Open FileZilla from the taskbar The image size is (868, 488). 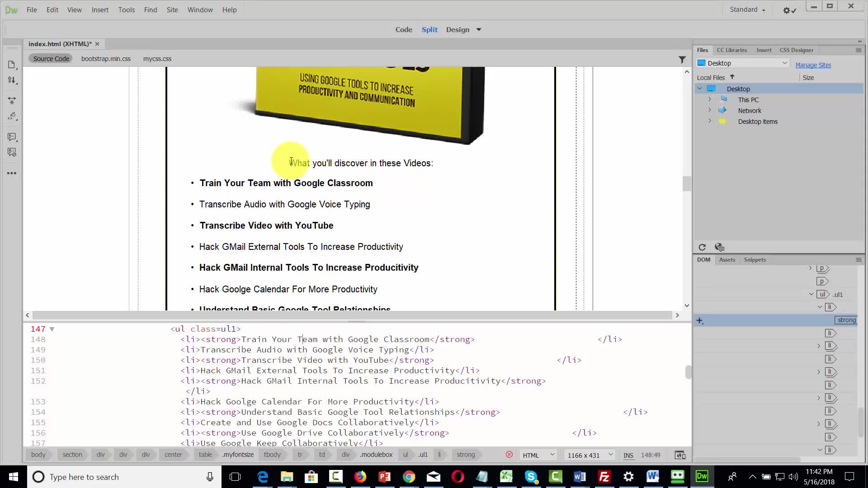[604, 477]
